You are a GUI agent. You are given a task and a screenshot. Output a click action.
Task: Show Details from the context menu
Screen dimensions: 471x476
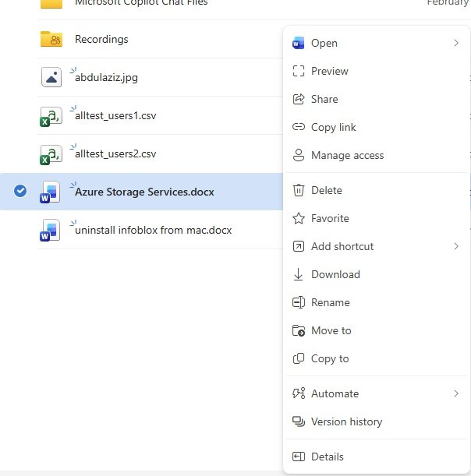(x=376, y=457)
